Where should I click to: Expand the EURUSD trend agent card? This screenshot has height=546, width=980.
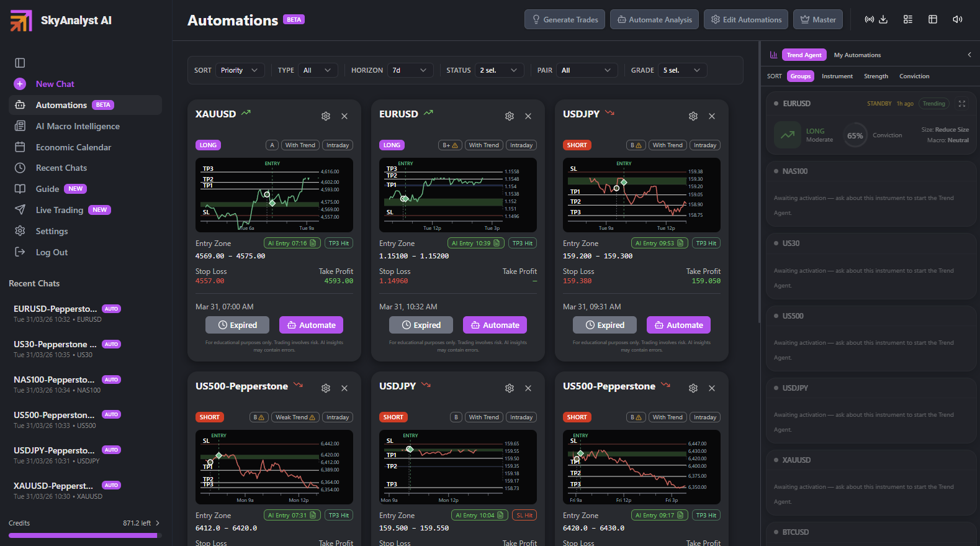click(x=962, y=104)
